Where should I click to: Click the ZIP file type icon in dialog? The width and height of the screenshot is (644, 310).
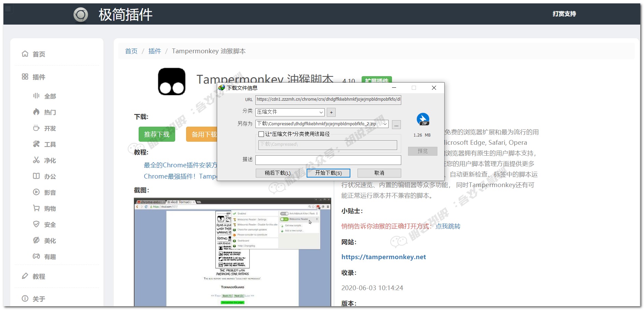click(x=423, y=119)
